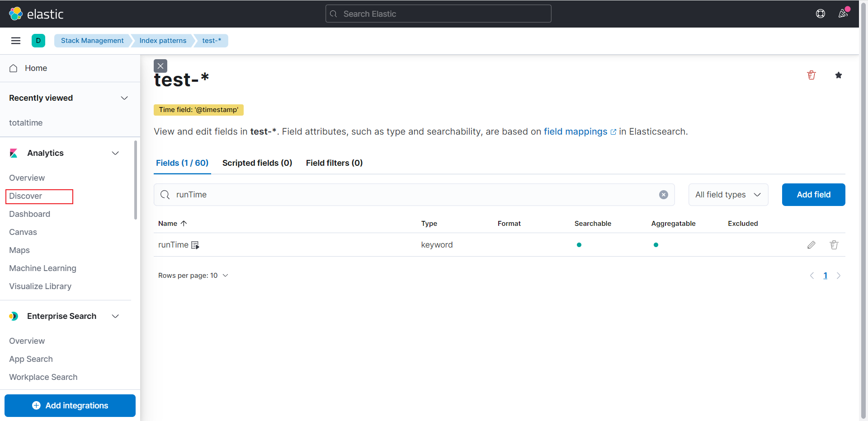The image size is (868, 421).
Task: Open the field mappings documentation link
Action: [580, 131]
